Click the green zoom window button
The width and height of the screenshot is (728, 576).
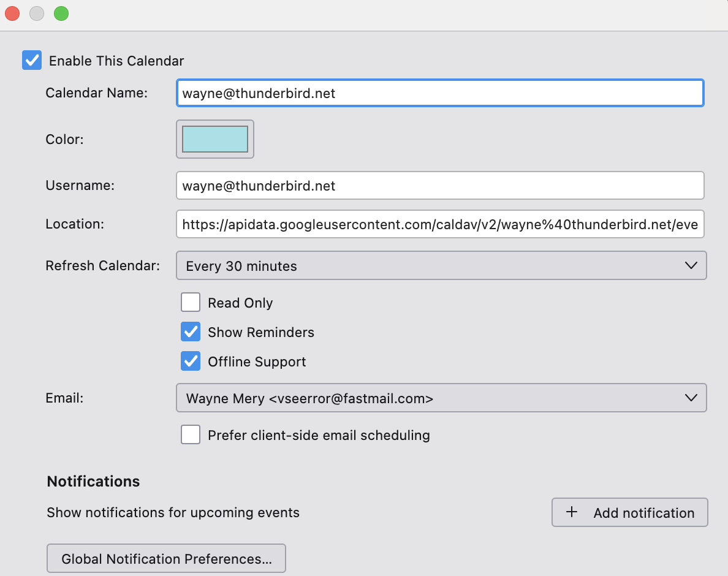61,13
